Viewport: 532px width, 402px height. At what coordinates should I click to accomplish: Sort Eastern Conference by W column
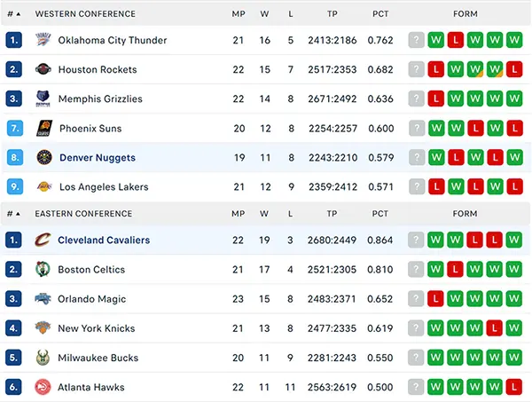(266, 214)
